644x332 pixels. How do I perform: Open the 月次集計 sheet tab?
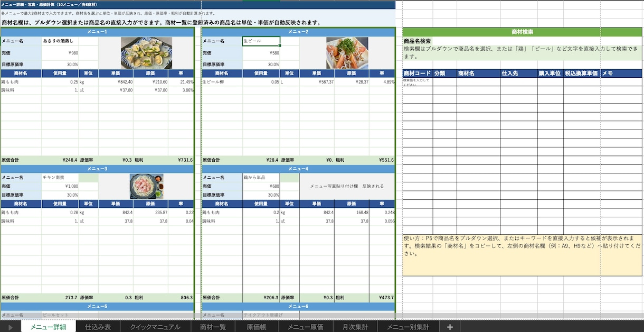click(355, 327)
